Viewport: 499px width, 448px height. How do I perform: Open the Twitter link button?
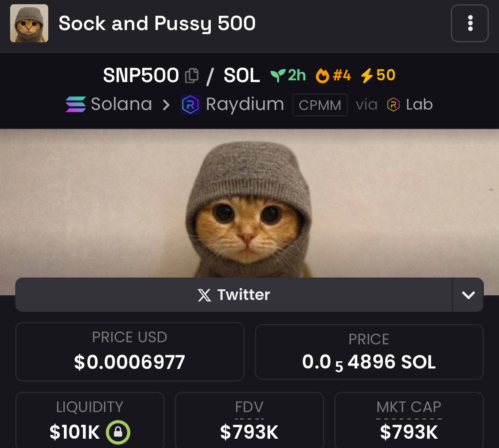pyautogui.click(x=234, y=294)
